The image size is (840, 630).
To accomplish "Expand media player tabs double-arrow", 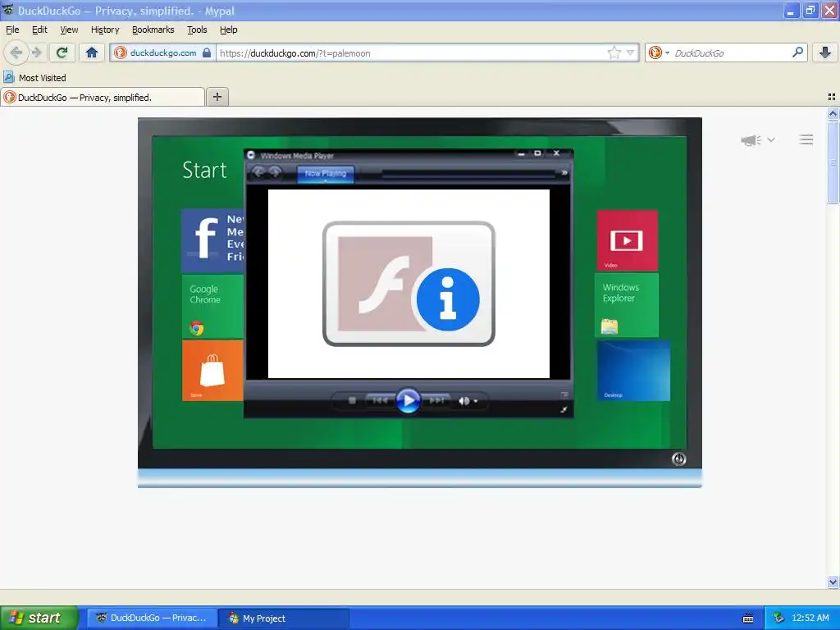I will click(564, 172).
